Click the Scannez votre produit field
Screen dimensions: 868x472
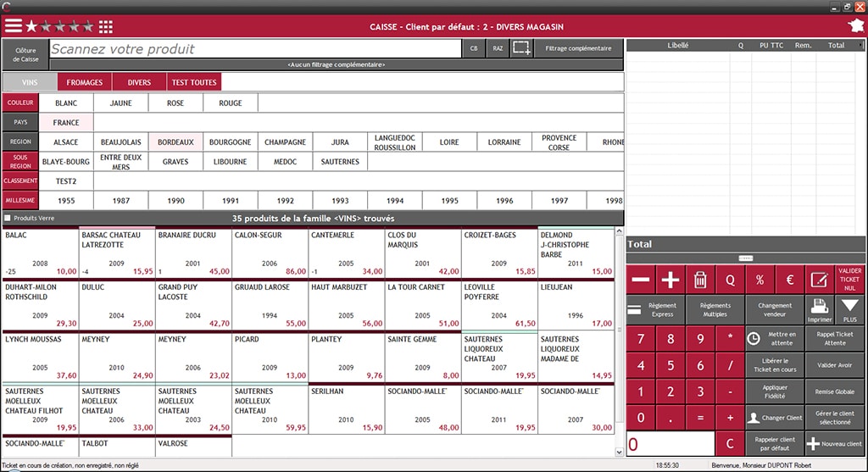pos(254,49)
